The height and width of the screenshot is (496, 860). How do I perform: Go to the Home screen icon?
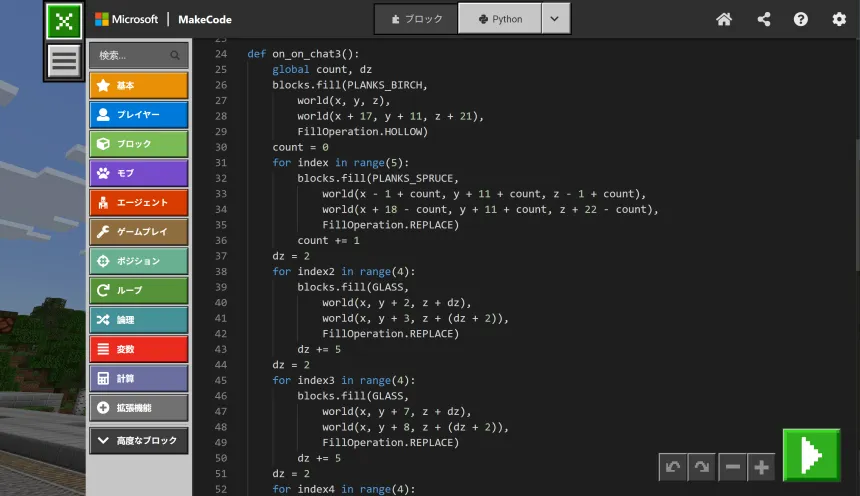(x=724, y=19)
